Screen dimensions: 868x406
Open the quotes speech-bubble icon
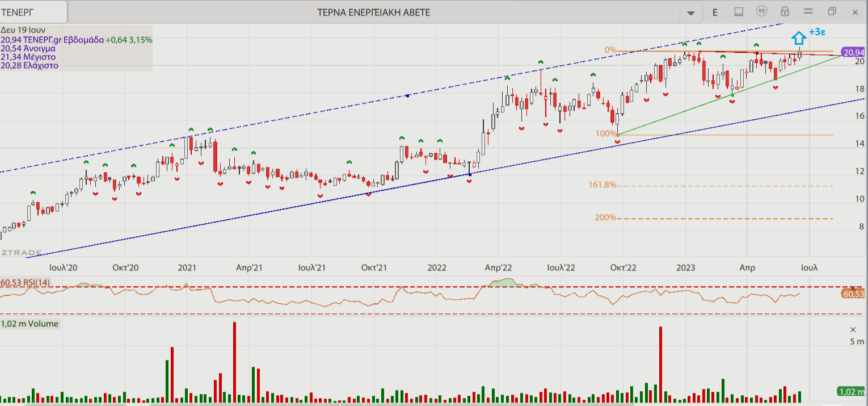(762, 11)
